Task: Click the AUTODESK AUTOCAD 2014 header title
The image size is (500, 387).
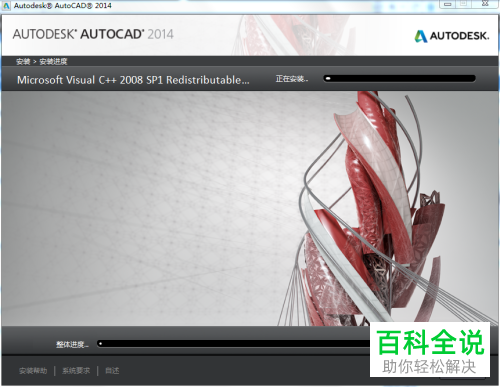Action: pos(93,34)
